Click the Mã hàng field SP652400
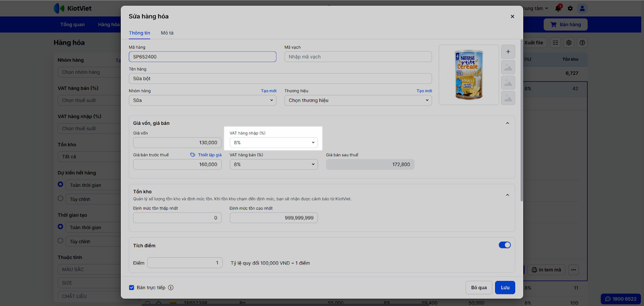This screenshot has height=306, width=644. pyautogui.click(x=202, y=57)
